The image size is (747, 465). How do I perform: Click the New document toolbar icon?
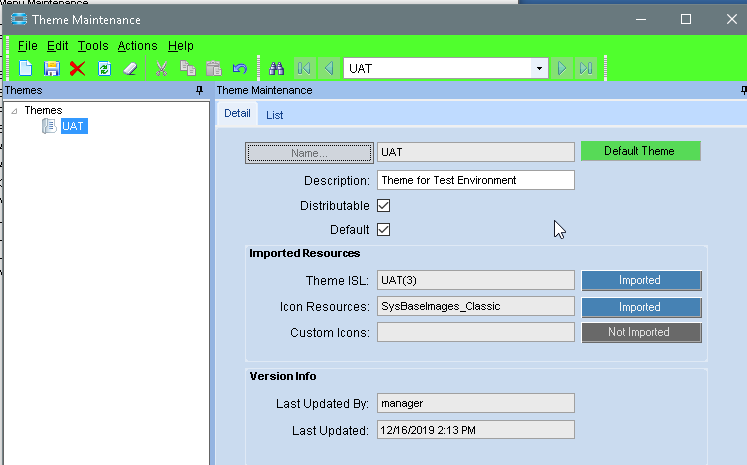coord(25,69)
